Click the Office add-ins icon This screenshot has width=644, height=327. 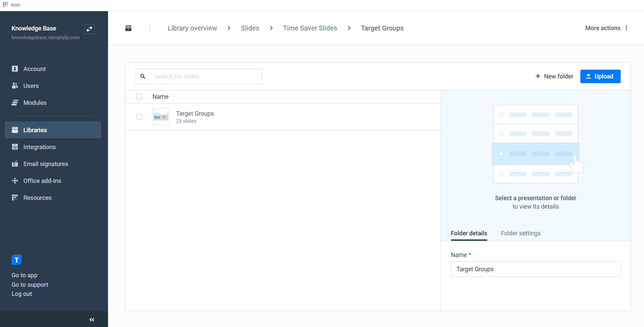[15, 181]
